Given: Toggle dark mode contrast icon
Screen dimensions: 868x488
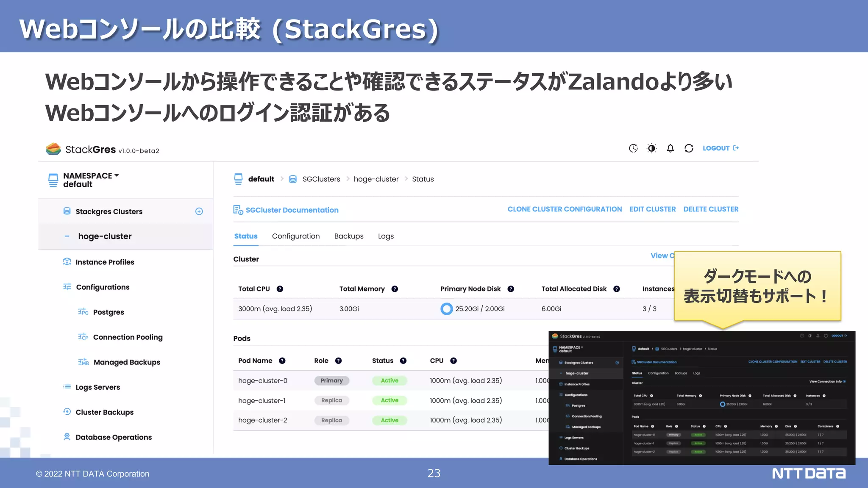Looking at the screenshot, I should pos(651,148).
